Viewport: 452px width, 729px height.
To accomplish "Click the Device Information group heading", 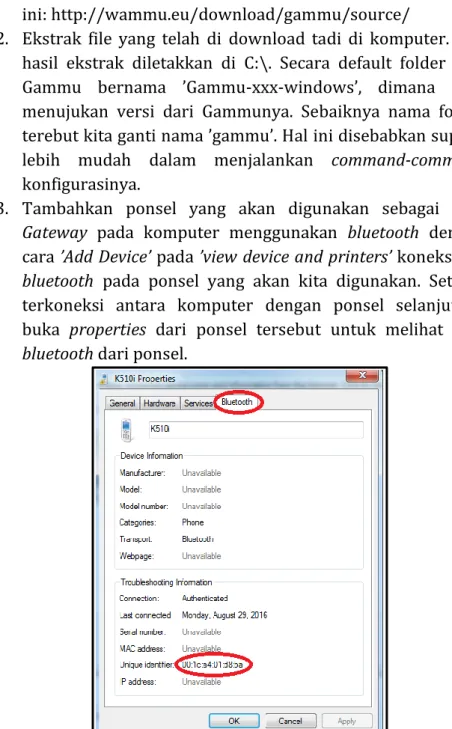I will tap(152, 456).
